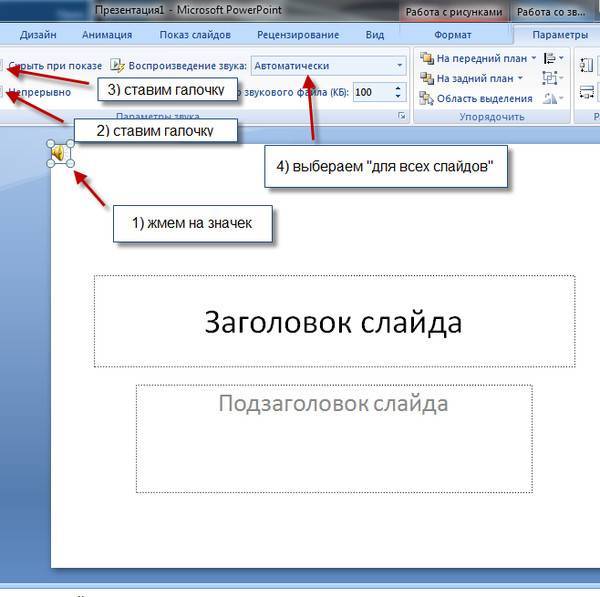
Task: Open the Анимация ribbon tab
Action: [107, 35]
